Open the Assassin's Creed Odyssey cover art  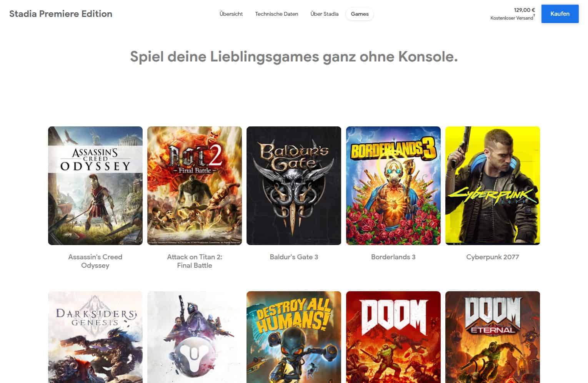click(95, 186)
